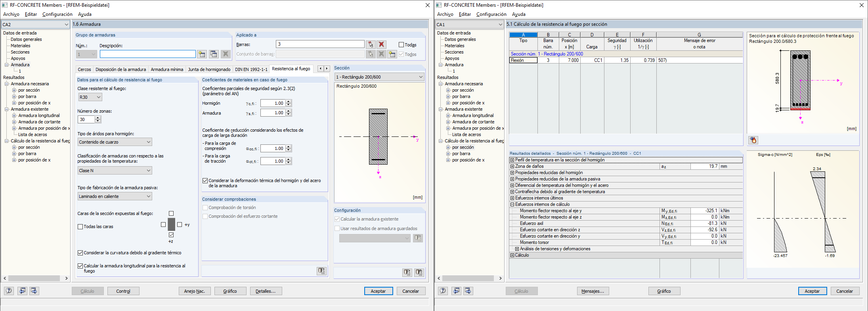Uncheck Considerar la deformación térmica del hormigón

tap(205, 180)
